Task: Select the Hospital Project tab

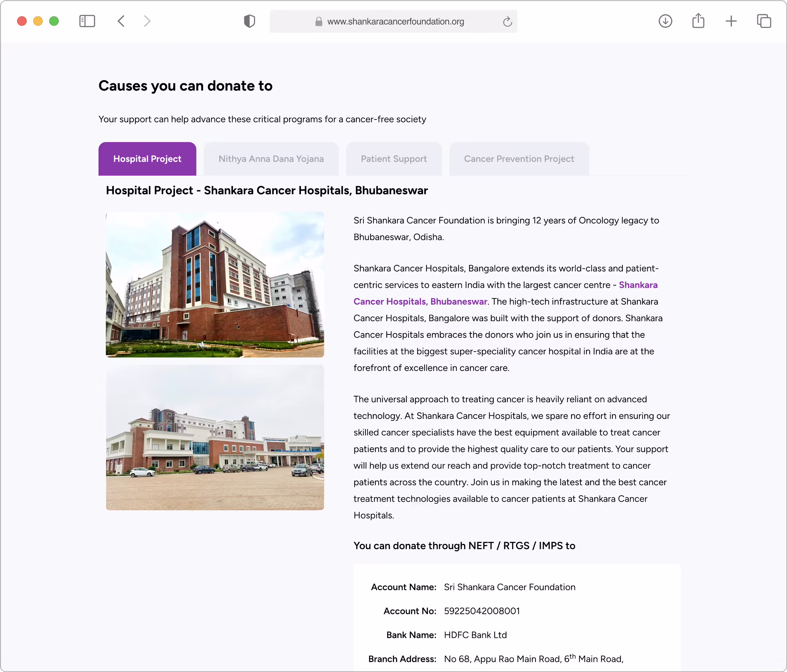Action: tap(147, 159)
